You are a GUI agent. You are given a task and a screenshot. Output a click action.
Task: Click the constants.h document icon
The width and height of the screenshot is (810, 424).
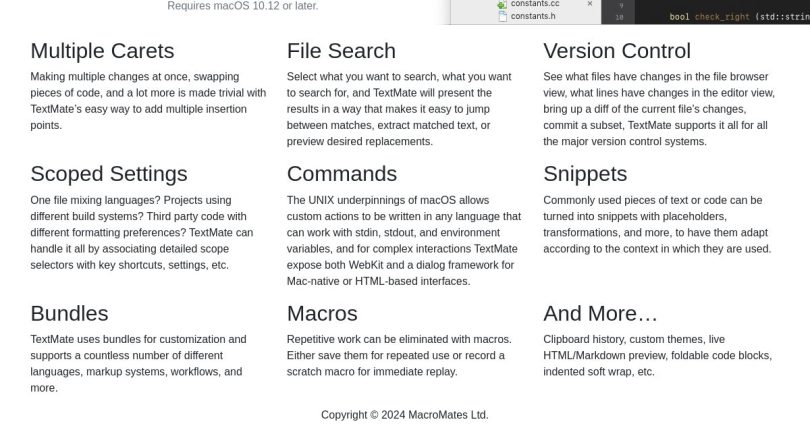(502, 16)
